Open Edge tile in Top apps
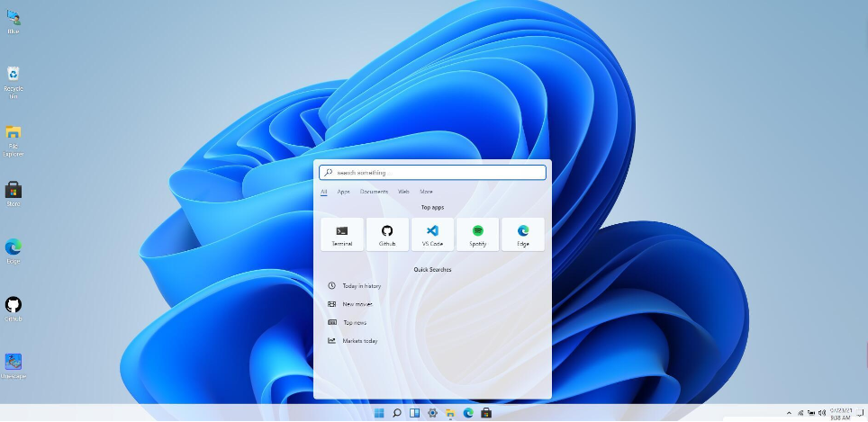This screenshot has height=422, width=868. click(x=523, y=234)
